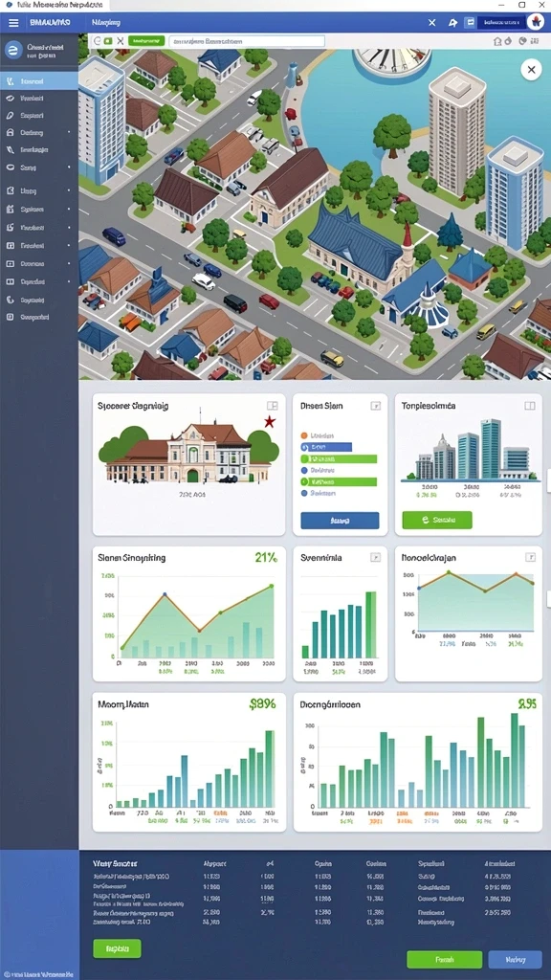Image resolution: width=551 pixels, height=980 pixels.
Task: Click the split-panel icon on the skyline card
Action: 530,406
